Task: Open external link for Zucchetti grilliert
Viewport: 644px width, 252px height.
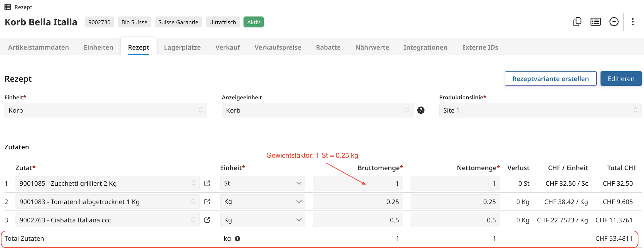Action: 207,183
